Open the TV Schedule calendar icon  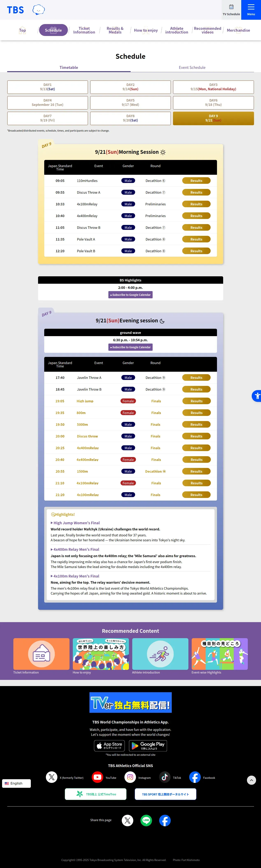pyautogui.click(x=231, y=10)
